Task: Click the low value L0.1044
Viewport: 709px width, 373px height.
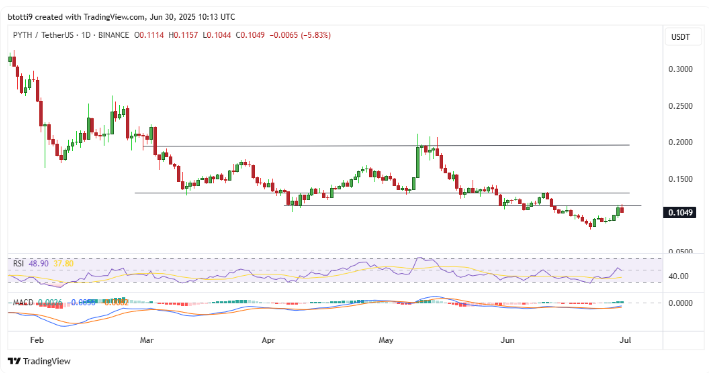Action: click(x=216, y=35)
